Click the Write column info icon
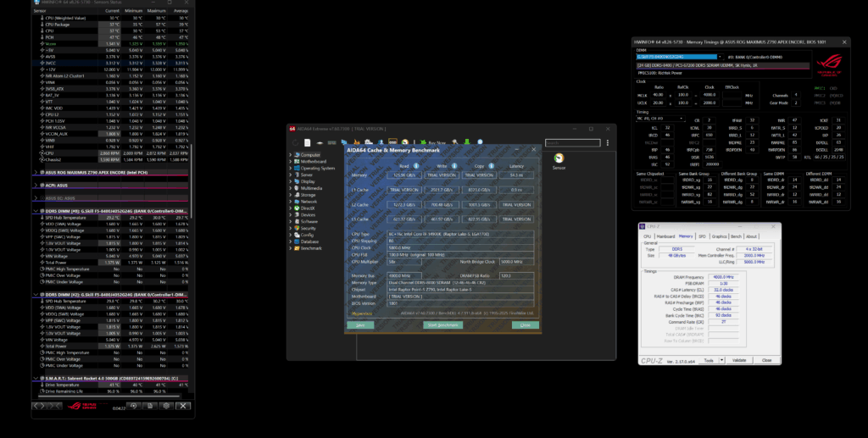 pyautogui.click(x=454, y=166)
